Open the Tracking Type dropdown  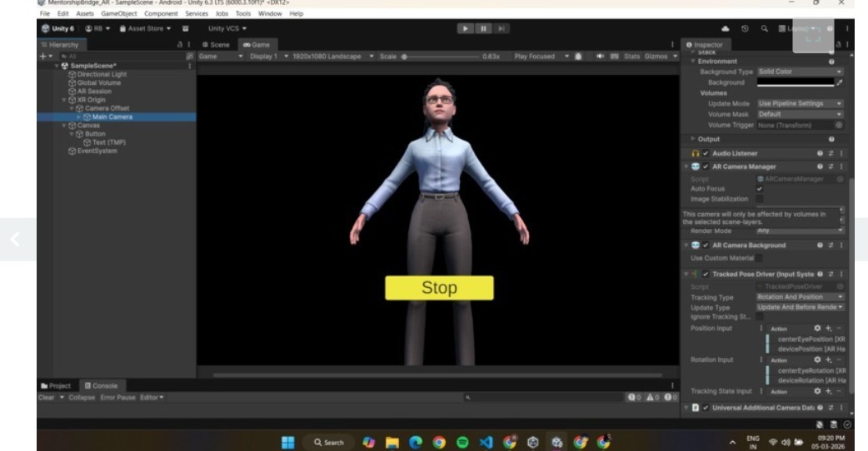coord(800,297)
